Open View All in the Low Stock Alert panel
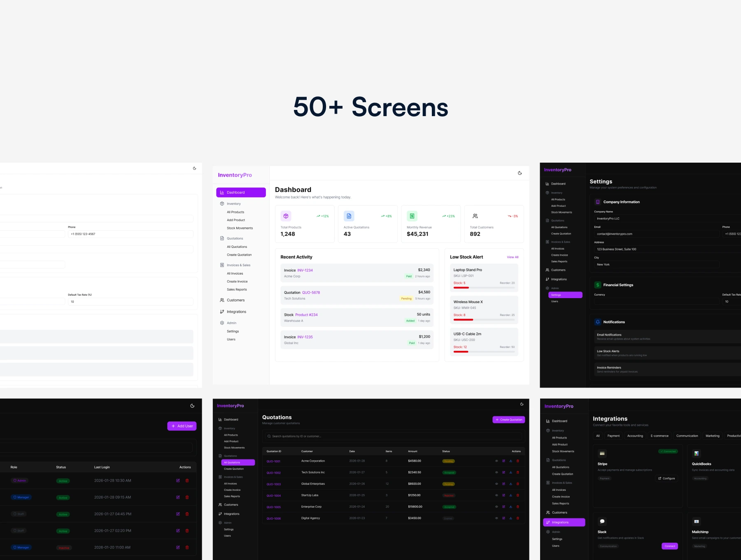741x560 pixels. tap(513, 257)
